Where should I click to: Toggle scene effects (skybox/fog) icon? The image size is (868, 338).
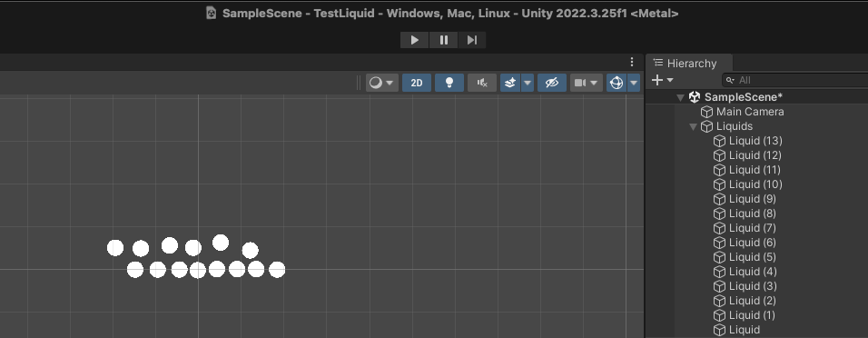pyautogui.click(x=510, y=83)
